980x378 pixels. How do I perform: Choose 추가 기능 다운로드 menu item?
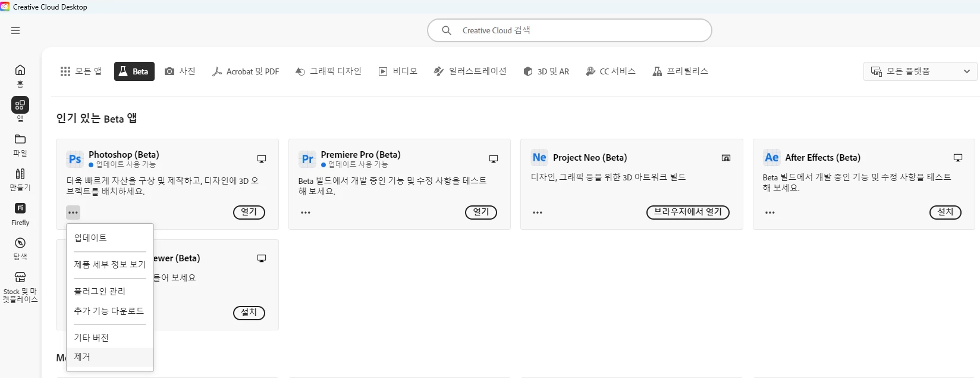110,311
